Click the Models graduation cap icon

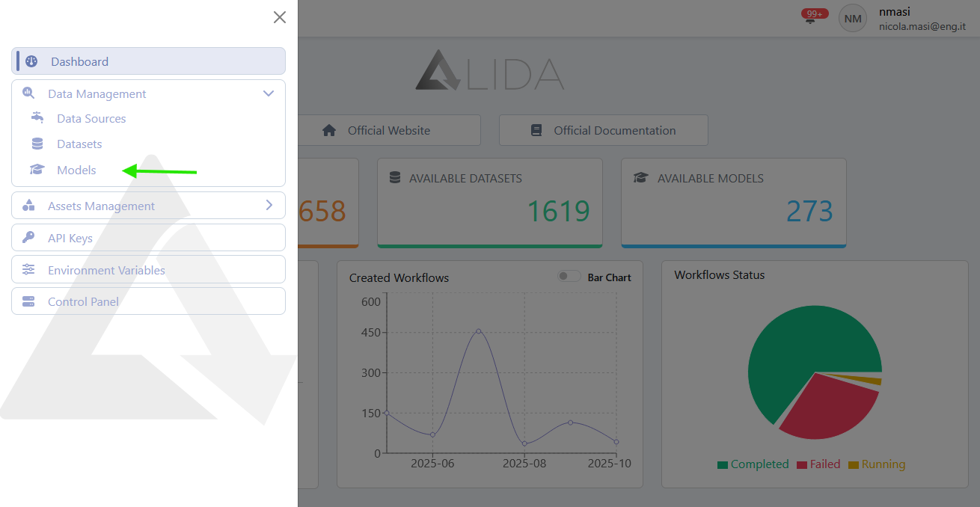pos(37,170)
